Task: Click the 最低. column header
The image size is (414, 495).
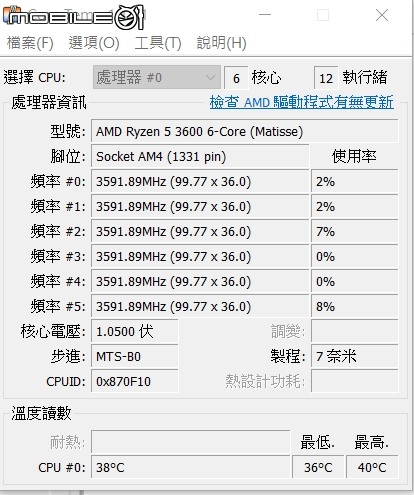Action: [317, 442]
